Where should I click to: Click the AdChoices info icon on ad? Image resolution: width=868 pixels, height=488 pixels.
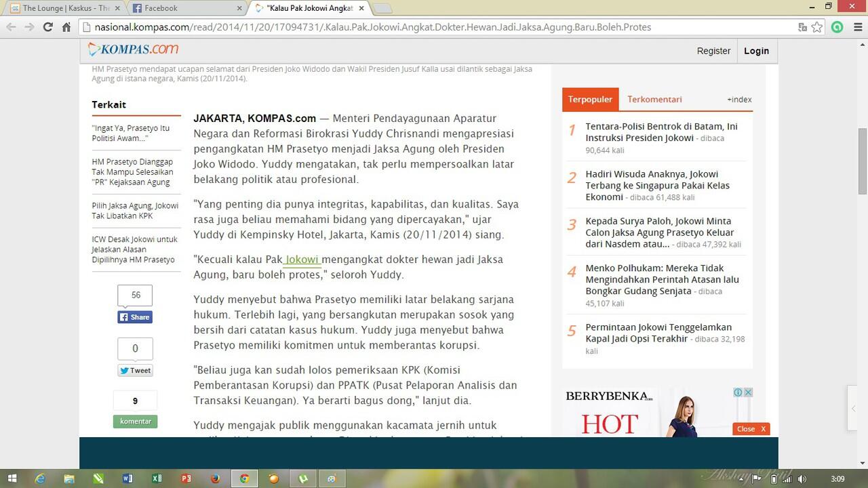click(738, 392)
